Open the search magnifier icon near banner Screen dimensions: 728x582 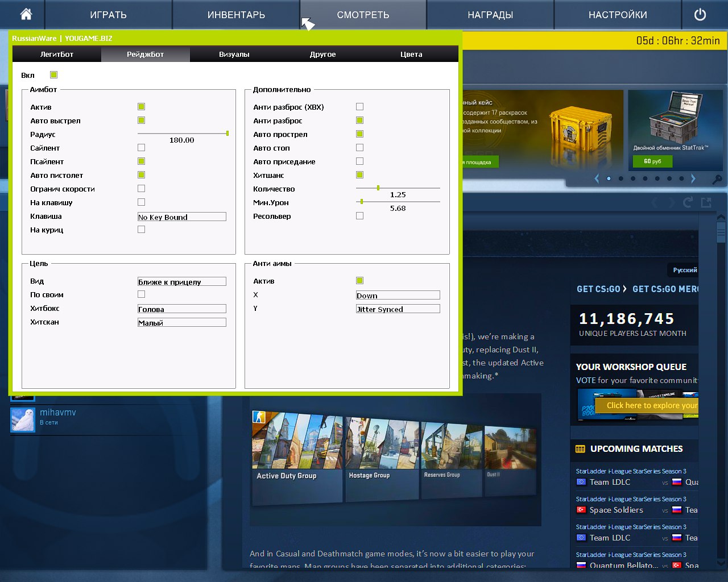click(x=718, y=179)
